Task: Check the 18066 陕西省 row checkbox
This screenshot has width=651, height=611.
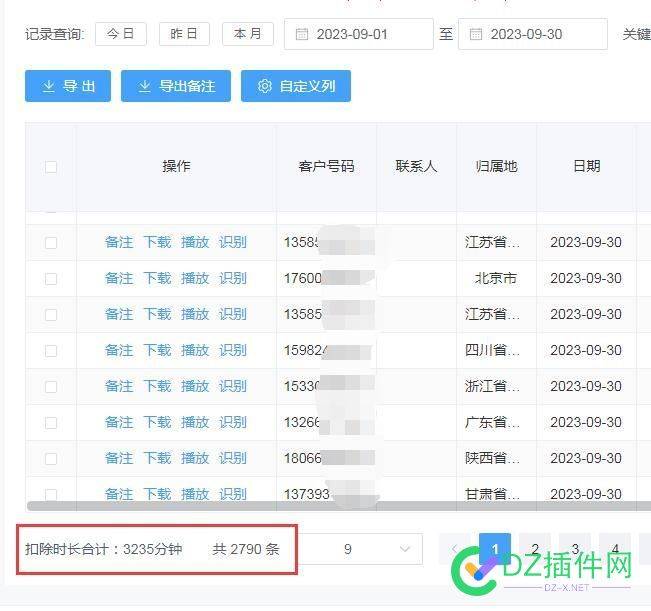Action: pos(51,459)
